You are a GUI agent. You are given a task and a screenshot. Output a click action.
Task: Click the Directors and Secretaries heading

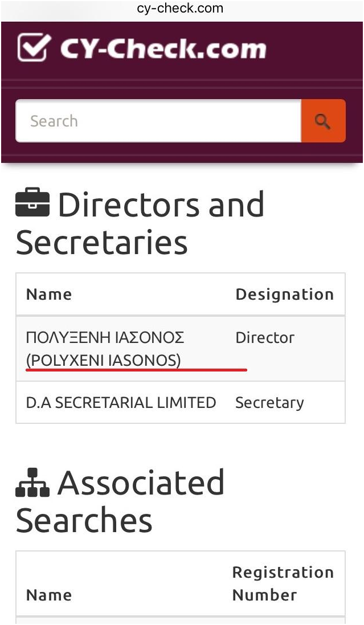coord(140,223)
